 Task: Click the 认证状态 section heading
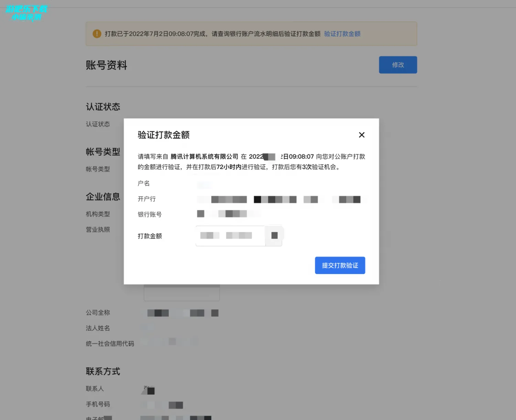(103, 107)
